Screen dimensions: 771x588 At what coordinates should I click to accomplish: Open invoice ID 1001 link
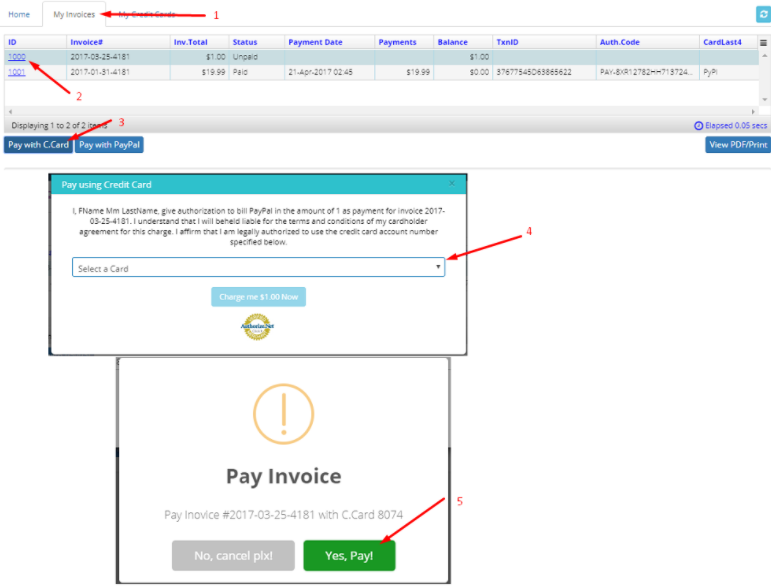17,72
